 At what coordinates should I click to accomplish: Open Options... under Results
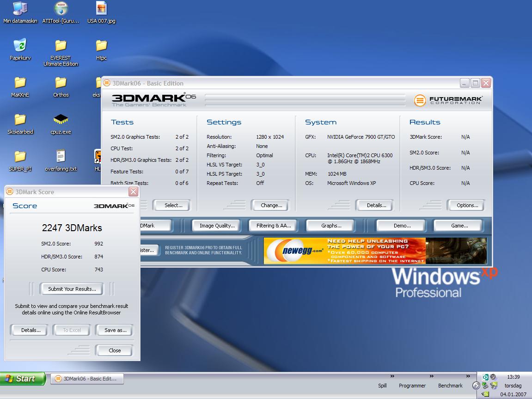pos(465,205)
